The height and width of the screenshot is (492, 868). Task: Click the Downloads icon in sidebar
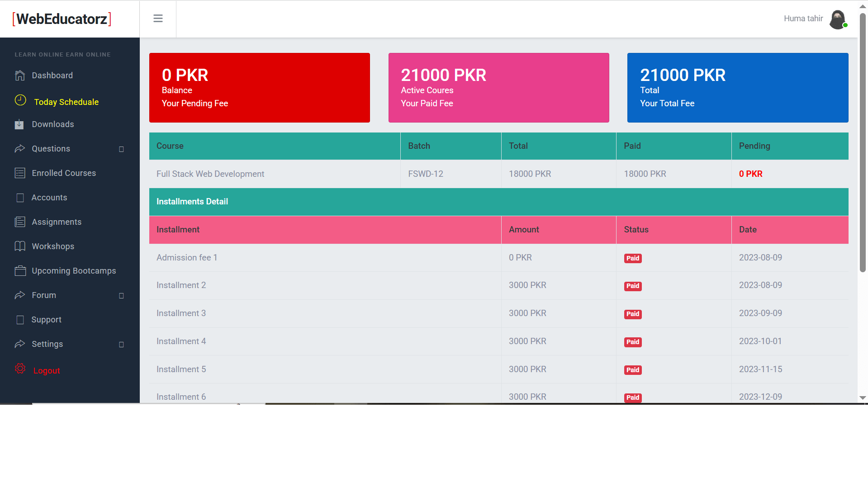click(x=19, y=124)
